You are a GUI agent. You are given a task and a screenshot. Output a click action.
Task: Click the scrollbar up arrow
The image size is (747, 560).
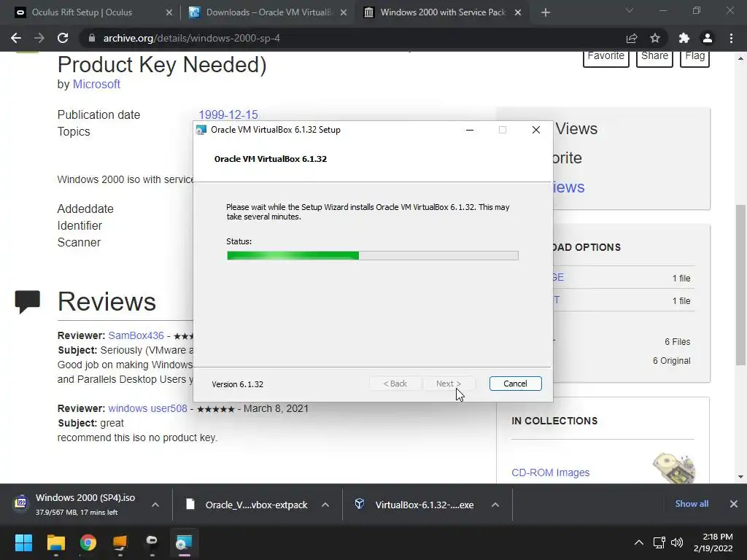[740, 58]
